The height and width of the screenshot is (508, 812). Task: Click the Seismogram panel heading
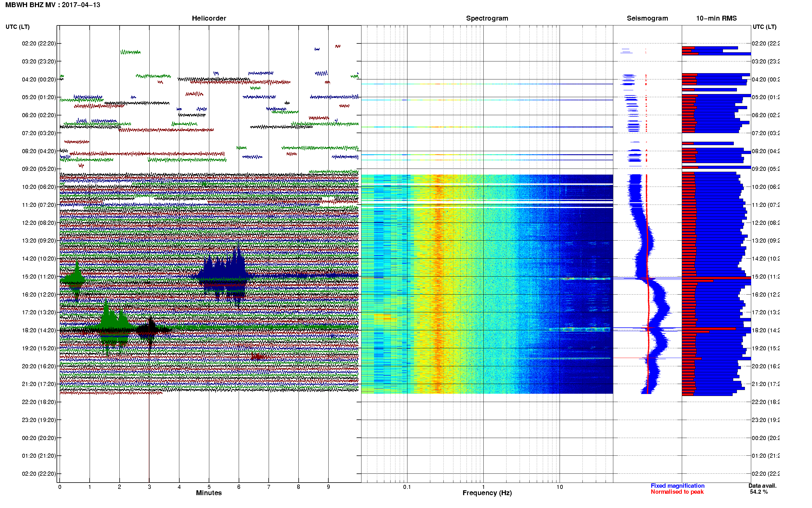pos(647,18)
